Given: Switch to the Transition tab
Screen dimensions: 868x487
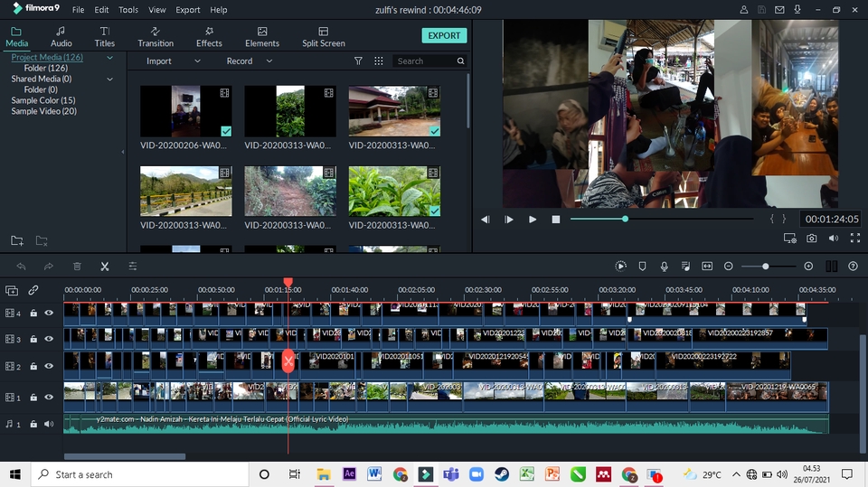Looking at the screenshot, I should click(156, 36).
